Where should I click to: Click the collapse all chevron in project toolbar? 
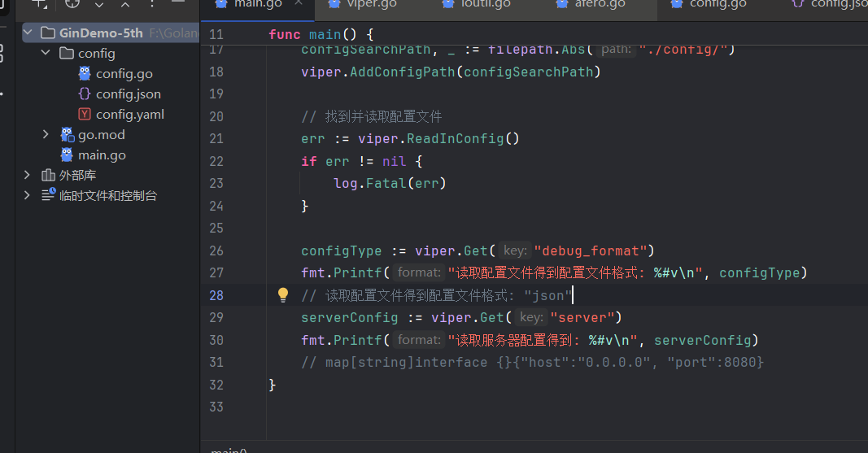[125, 4]
